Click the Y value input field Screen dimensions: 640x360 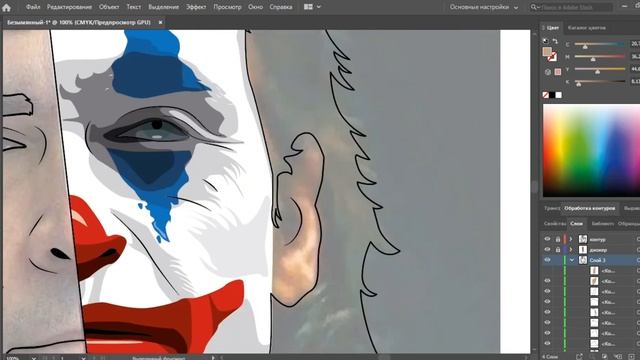tap(635, 69)
